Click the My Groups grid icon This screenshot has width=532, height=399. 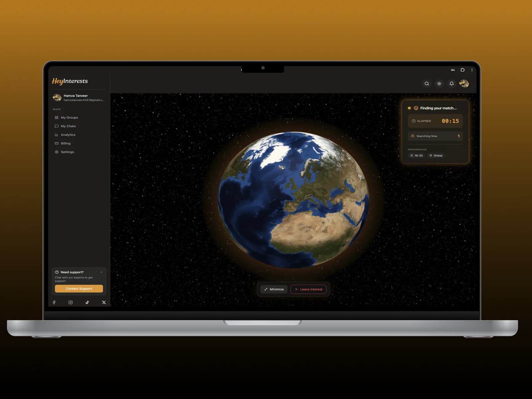tap(57, 118)
